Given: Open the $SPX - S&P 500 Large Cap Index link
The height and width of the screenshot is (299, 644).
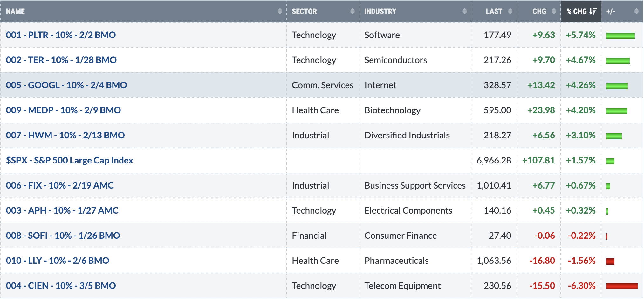Looking at the screenshot, I should click(x=70, y=160).
